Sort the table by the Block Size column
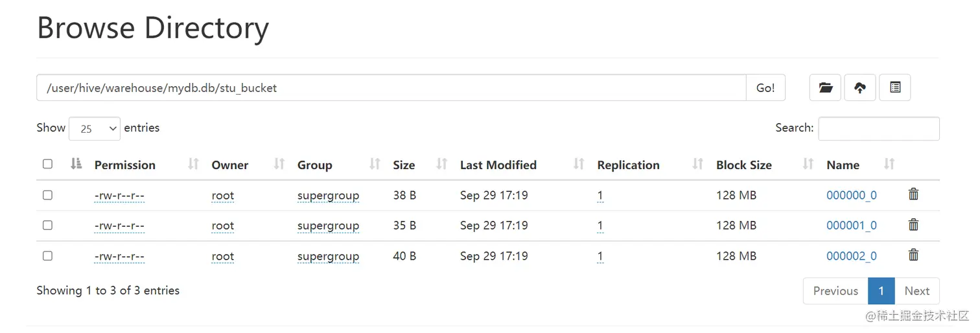This screenshot has height=333, width=980. tap(743, 165)
